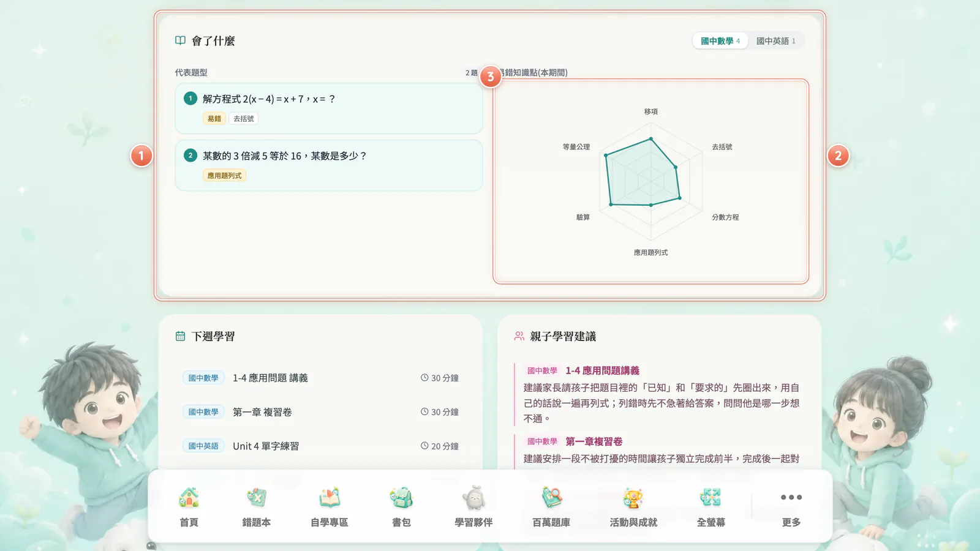Open question 某數的 3 倍減 5 等於 16 card
Screen dimensions: 980x551
pyautogui.click(x=329, y=165)
